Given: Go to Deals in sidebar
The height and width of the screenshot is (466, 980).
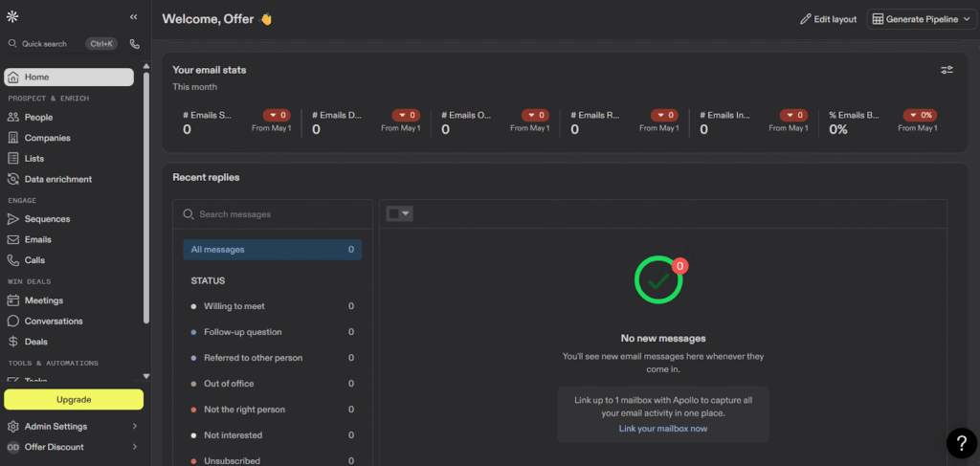Looking at the screenshot, I should click(x=35, y=342).
